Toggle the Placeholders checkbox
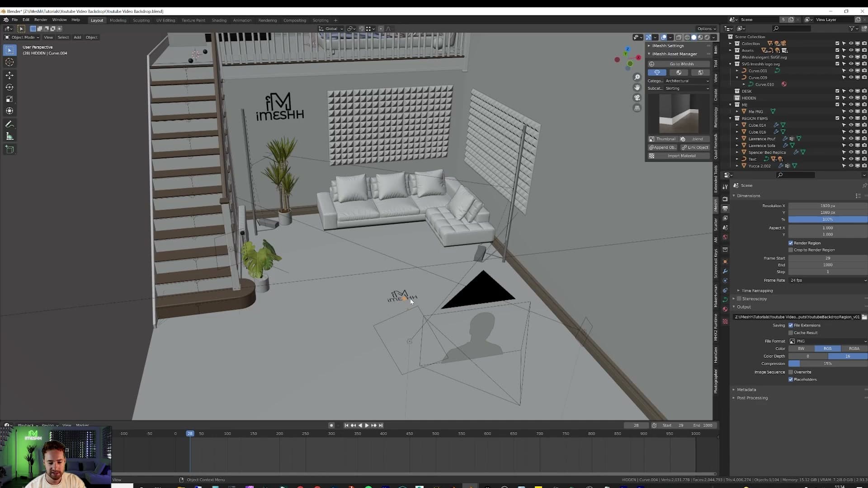This screenshot has height=488, width=868. (x=791, y=380)
